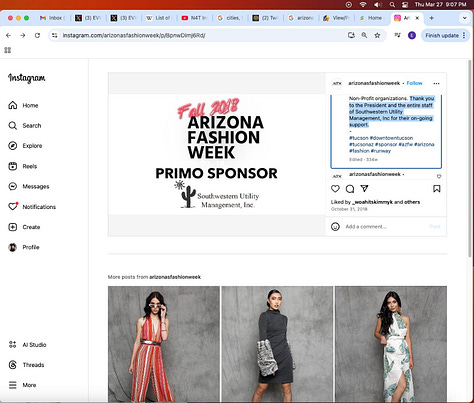Open the Explore compass icon
Viewport: 474px width, 403px height.
pos(13,146)
